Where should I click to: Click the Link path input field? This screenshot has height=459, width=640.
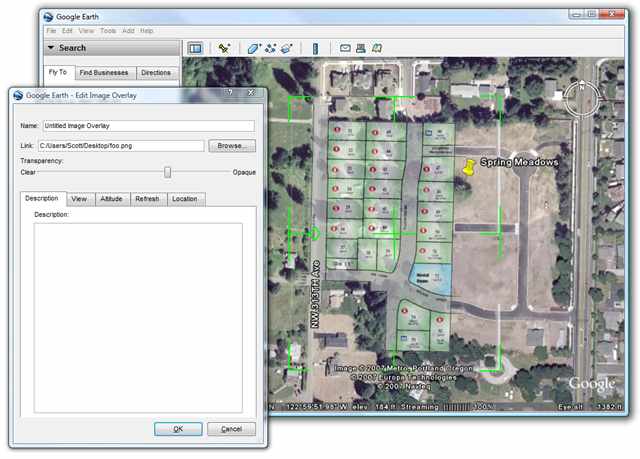(121, 146)
